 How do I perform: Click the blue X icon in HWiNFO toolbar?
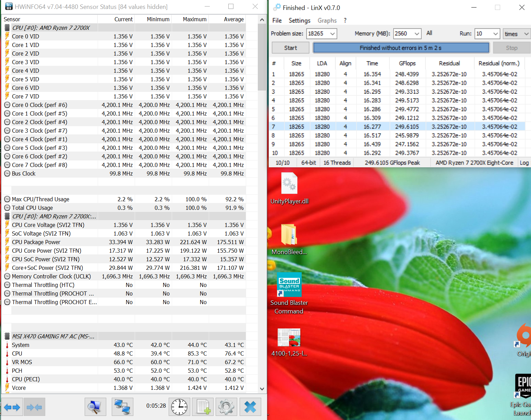(x=250, y=407)
